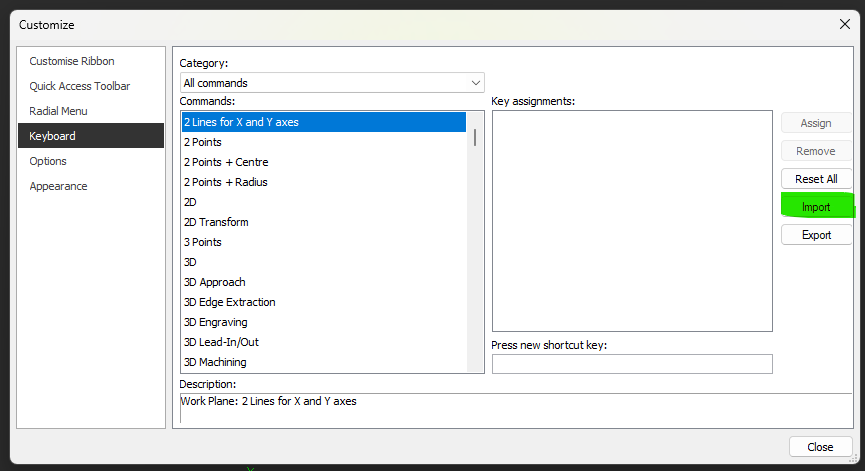Select 3D Machining from the list
The height and width of the screenshot is (471, 865).
click(x=215, y=362)
